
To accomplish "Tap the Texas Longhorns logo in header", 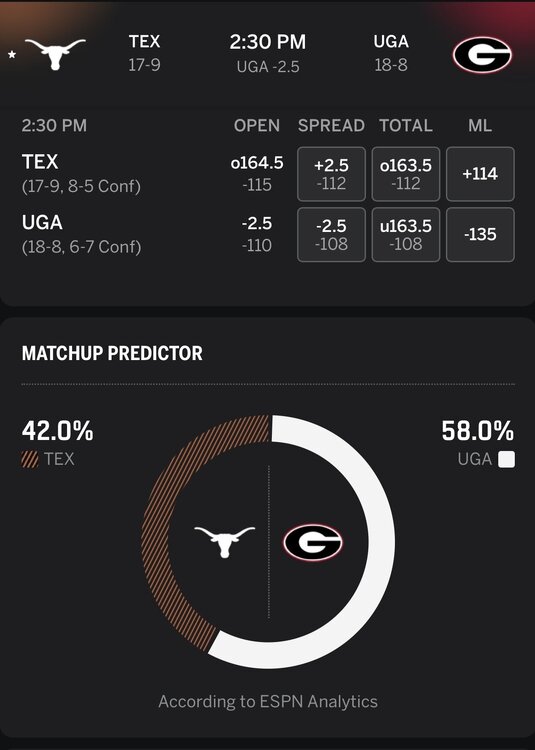I will pos(55,54).
